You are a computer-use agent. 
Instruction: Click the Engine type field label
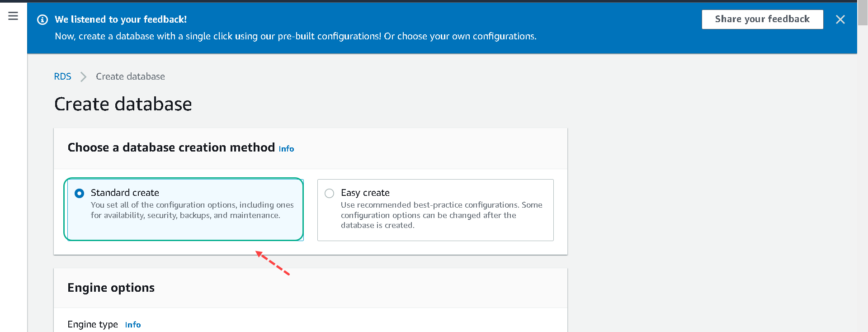point(93,324)
